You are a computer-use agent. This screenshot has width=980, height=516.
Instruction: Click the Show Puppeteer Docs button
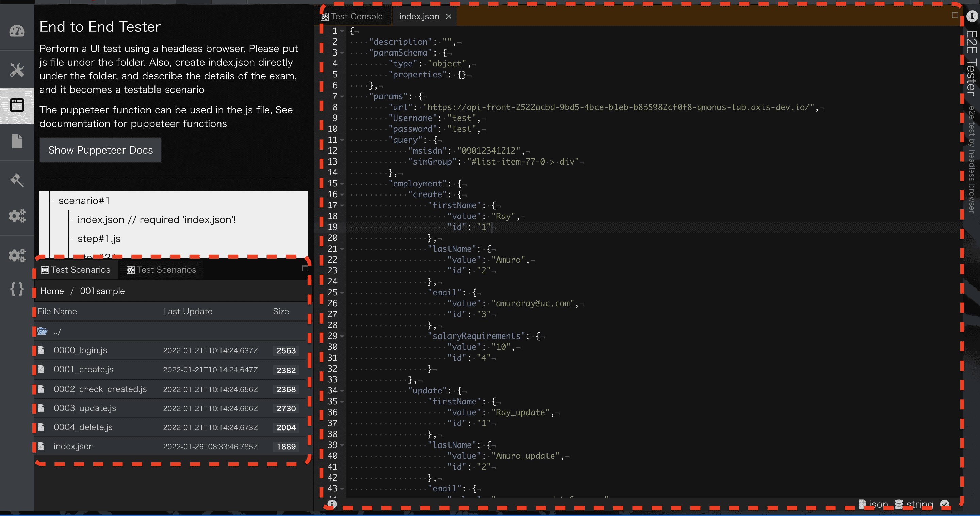tap(101, 150)
